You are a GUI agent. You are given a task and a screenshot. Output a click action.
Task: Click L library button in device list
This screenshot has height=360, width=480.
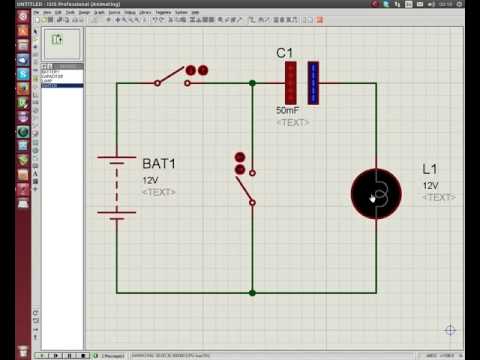point(49,66)
